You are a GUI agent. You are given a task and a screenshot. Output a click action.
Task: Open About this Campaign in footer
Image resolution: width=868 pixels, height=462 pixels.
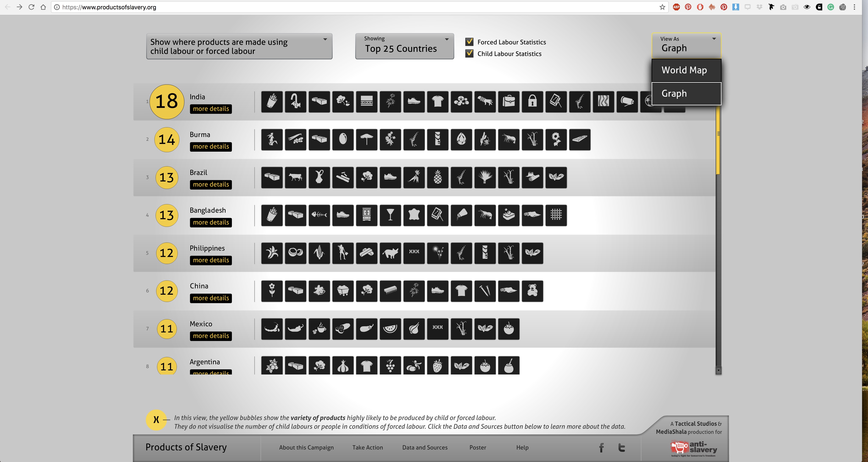(x=306, y=448)
